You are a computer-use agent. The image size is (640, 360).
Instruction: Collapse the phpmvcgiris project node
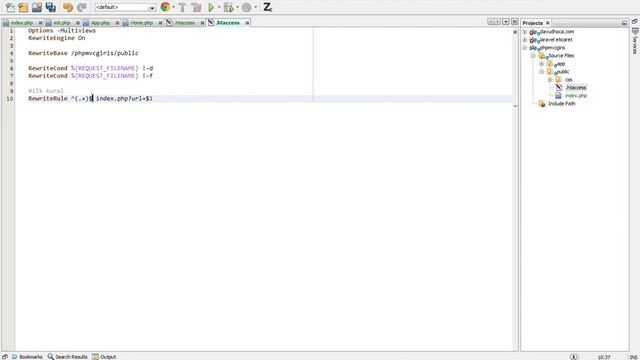(x=525, y=48)
